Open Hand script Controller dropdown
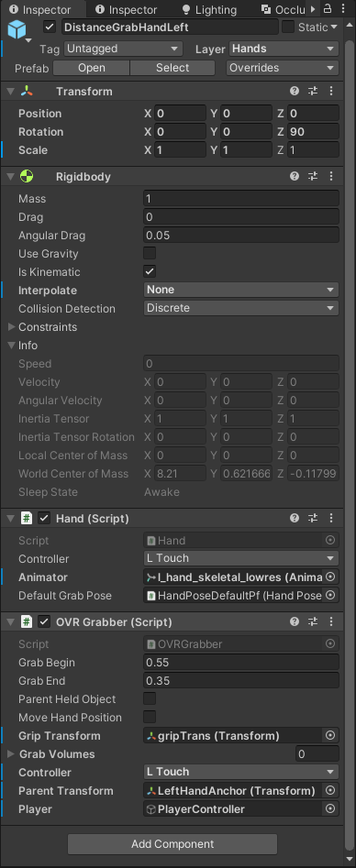Viewport: 356px width, 868px height. (x=241, y=558)
